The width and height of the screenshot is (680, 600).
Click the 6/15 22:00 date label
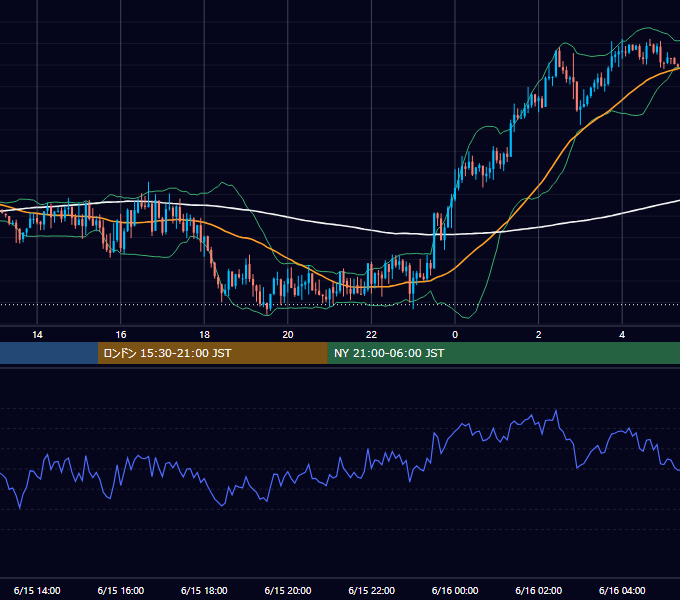[372, 590]
